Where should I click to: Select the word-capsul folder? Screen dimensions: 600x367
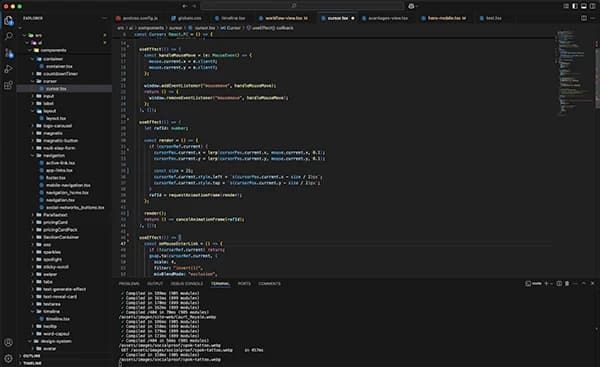point(56,333)
